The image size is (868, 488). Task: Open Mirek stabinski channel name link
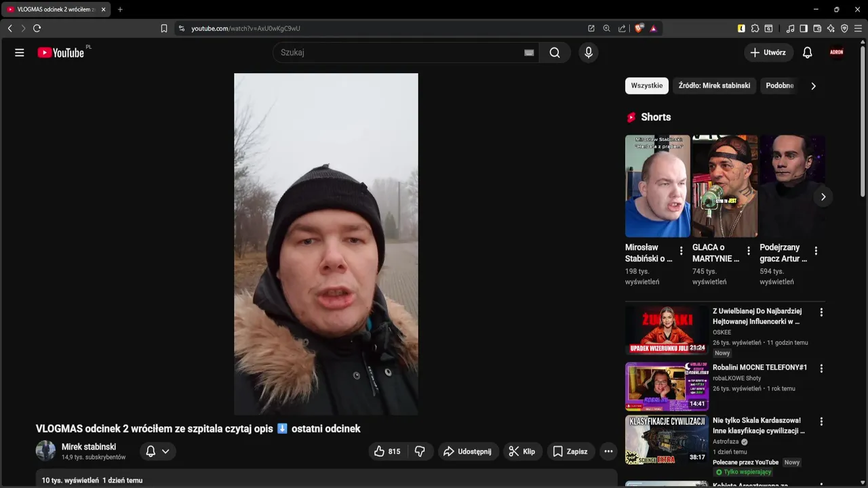click(89, 447)
